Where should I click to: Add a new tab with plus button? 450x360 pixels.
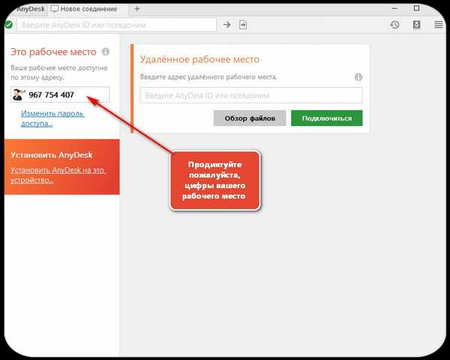click(137, 9)
